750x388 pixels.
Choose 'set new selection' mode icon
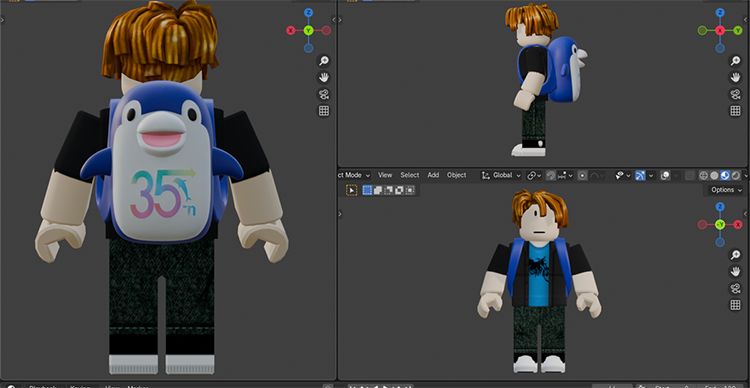367,190
